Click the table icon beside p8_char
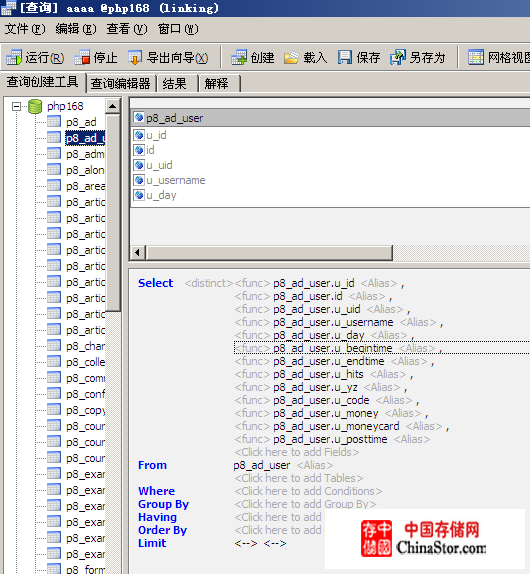Image resolution: width=530 pixels, height=574 pixels. [54, 346]
